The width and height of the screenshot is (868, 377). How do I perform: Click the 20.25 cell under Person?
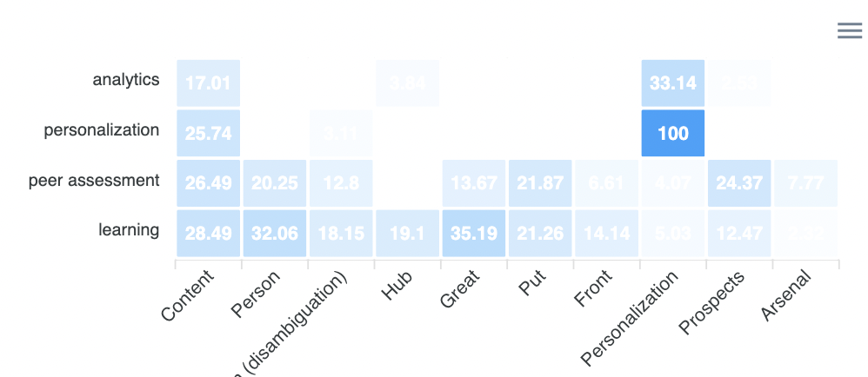point(275,183)
